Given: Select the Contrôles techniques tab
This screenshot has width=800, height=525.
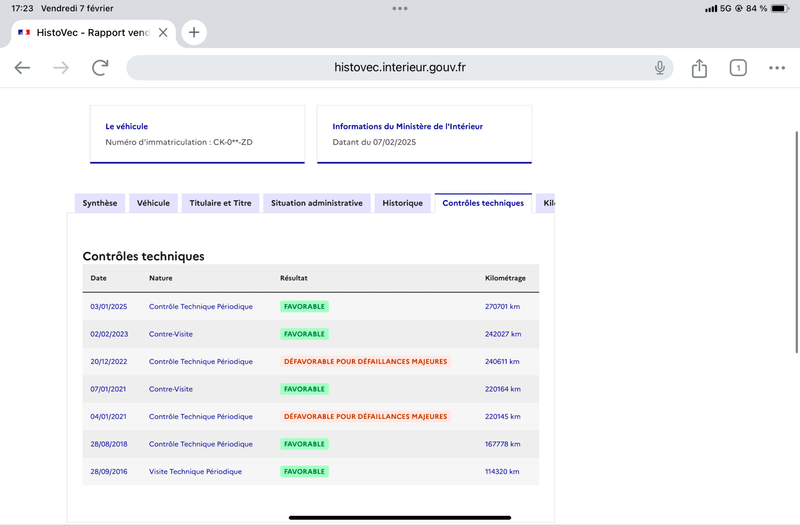Looking at the screenshot, I should 483,203.
